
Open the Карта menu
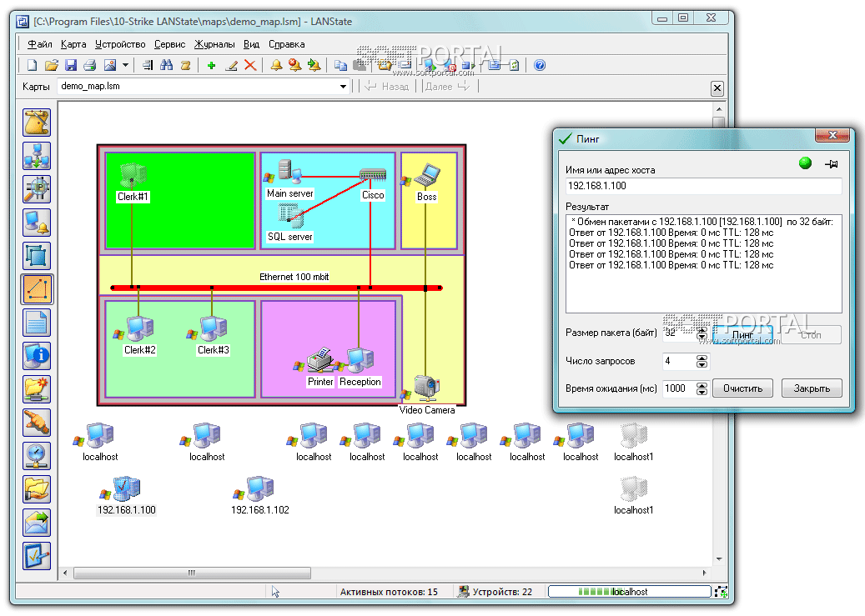click(x=73, y=44)
